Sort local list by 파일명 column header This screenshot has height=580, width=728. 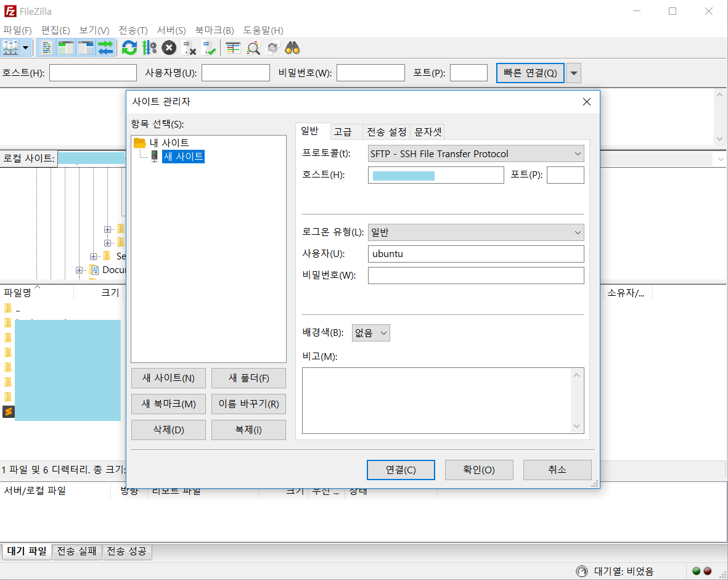pos(37,293)
